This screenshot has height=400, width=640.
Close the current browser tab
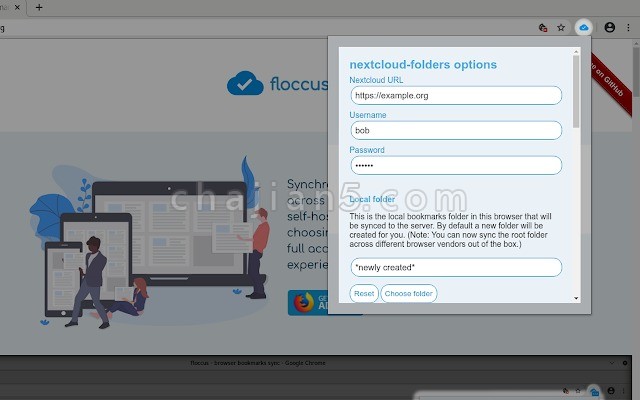click(x=17, y=7)
